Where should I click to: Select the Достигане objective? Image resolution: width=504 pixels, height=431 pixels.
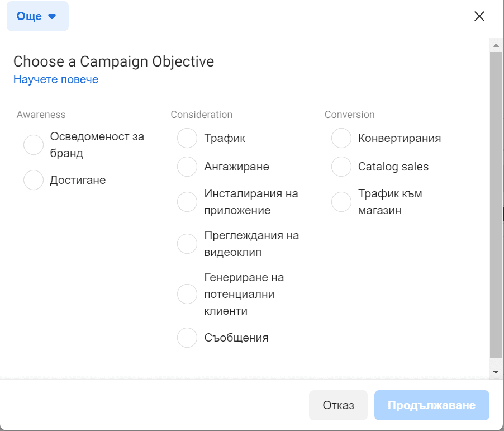click(x=34, y=179)
